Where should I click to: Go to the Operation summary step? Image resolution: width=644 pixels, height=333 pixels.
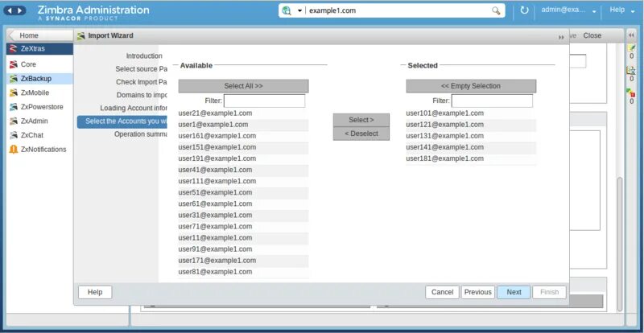point(140,134)
